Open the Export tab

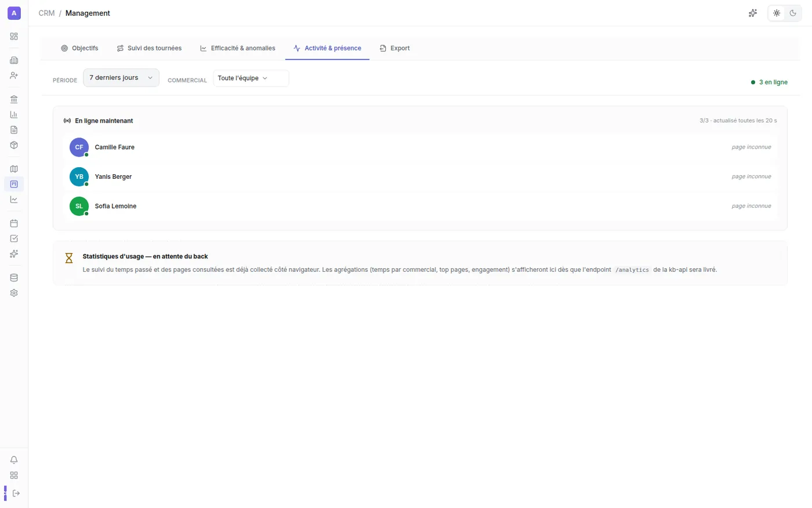point(394,48)
